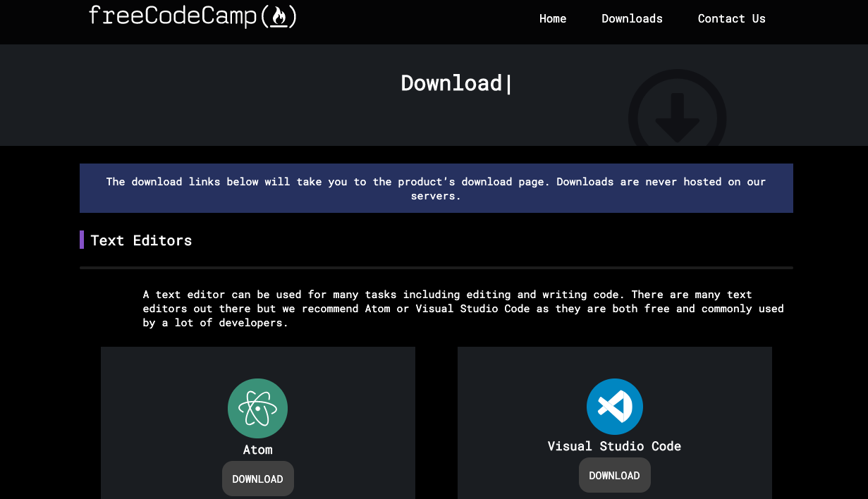Click the flame icon in freeCodeCamp logo
This screenshot has width=868, height=499.
279,16
